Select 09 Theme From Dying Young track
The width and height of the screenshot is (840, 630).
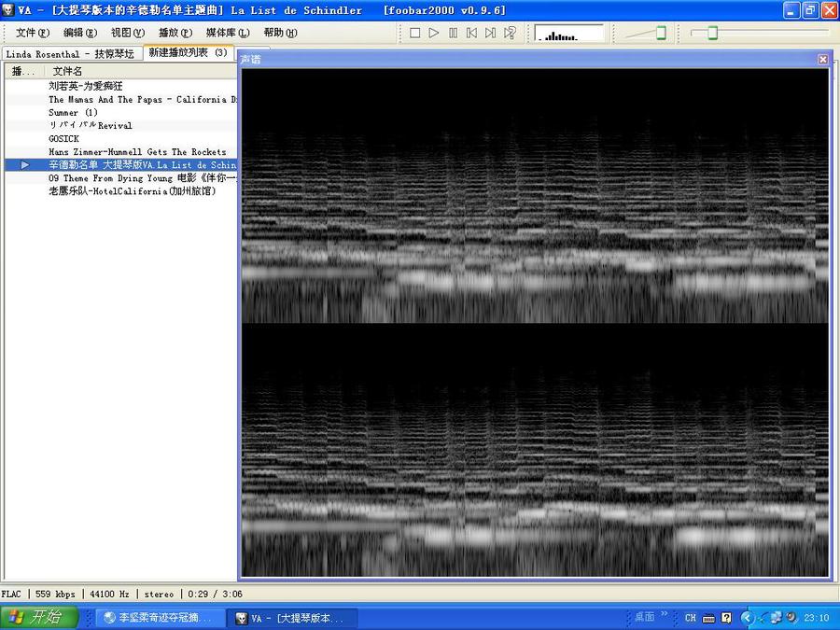point(121,178)
